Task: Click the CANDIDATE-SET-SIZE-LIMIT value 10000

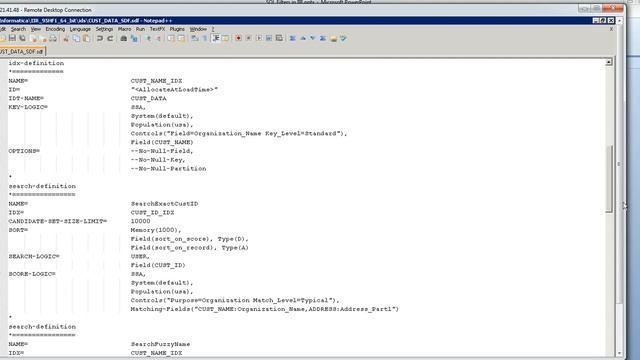Action: coord(140,221)
